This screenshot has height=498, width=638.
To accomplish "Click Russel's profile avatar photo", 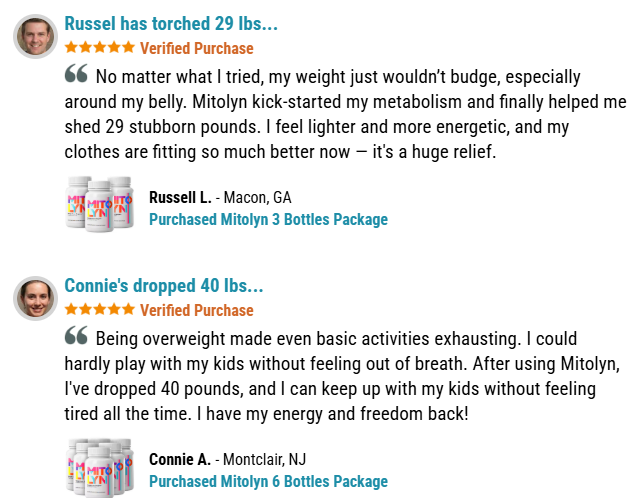I will 35,35.
